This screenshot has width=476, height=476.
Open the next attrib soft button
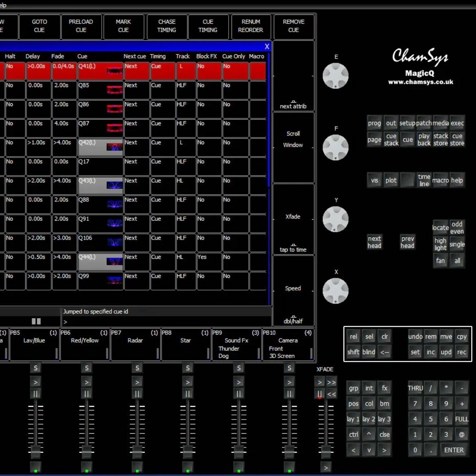293,76
